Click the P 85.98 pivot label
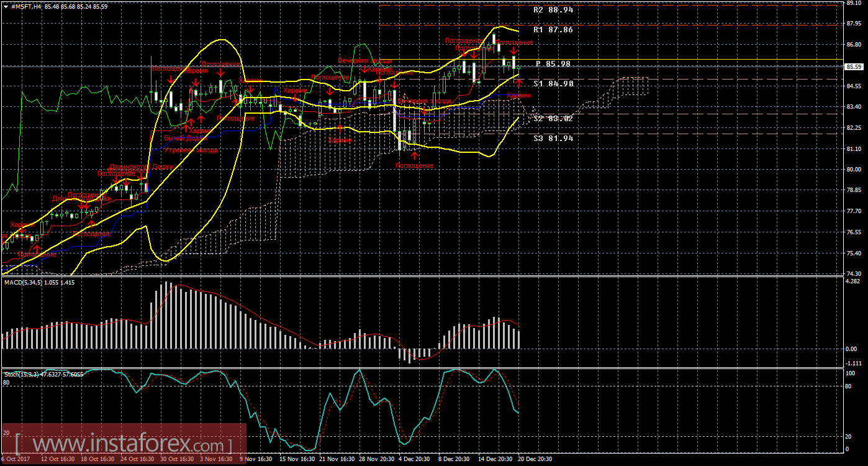This screenshot has height=466, width=868. point(553,63)
